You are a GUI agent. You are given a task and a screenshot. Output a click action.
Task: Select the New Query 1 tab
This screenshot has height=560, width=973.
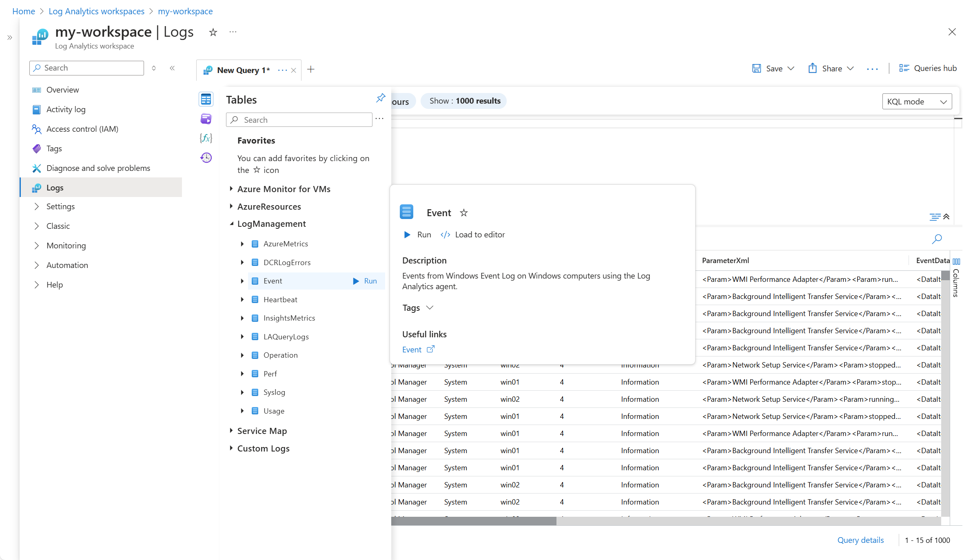[243, 70]
